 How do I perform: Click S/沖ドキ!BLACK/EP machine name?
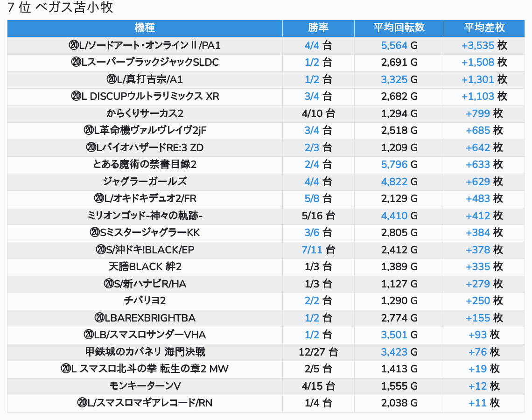pyautogui.click(x=145, y=250)
